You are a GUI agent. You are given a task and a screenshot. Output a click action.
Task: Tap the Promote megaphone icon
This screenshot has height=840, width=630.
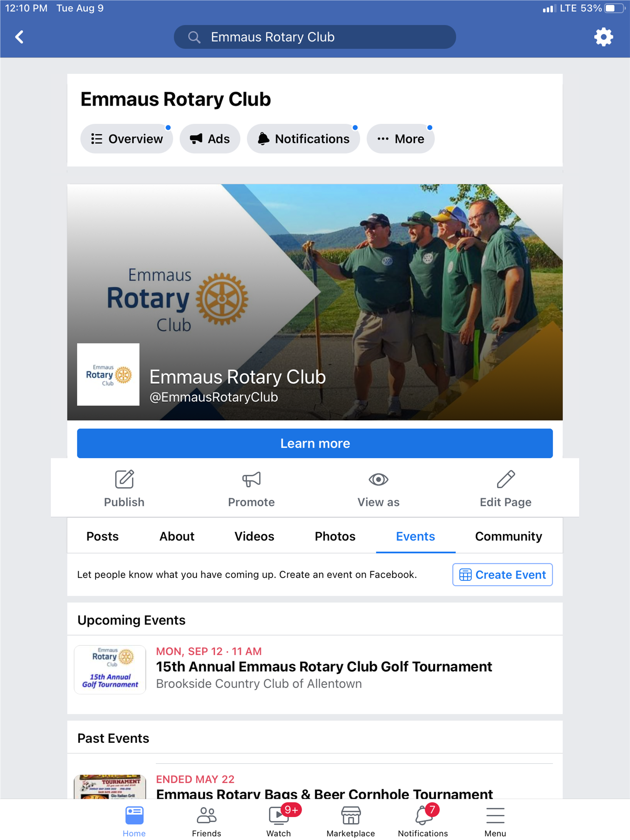click(x=251, y=480)
